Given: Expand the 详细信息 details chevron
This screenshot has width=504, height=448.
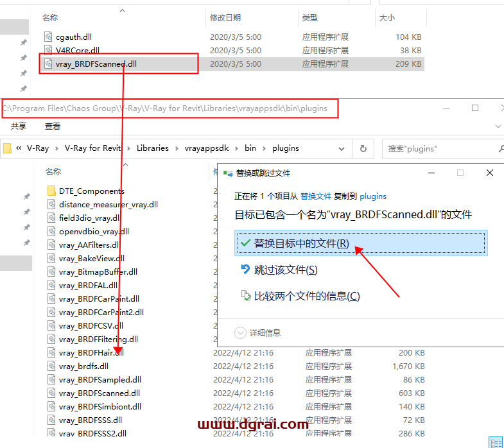Looking at the screenshot, I should pyautogui.click(x=240, y=332).
